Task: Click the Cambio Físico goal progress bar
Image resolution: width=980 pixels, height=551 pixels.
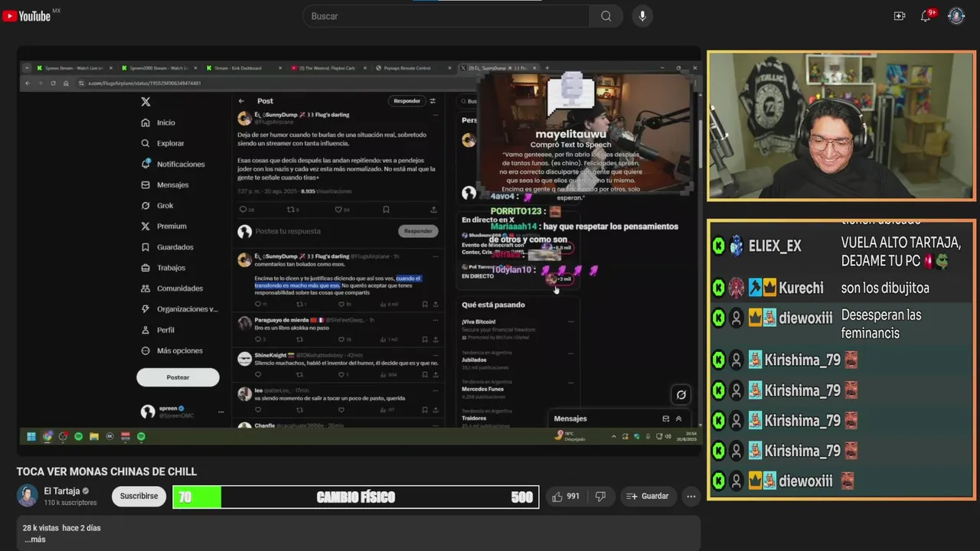Action: [x=355, y=497]
